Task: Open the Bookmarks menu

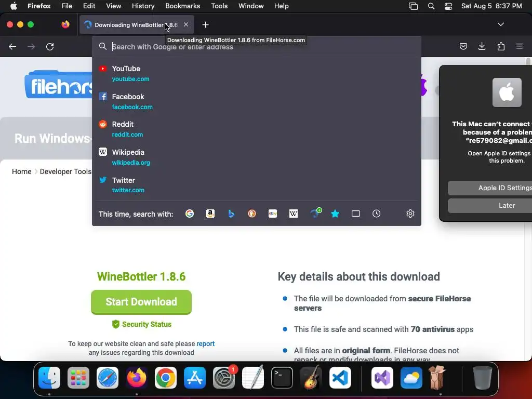Action: (183, 6)
